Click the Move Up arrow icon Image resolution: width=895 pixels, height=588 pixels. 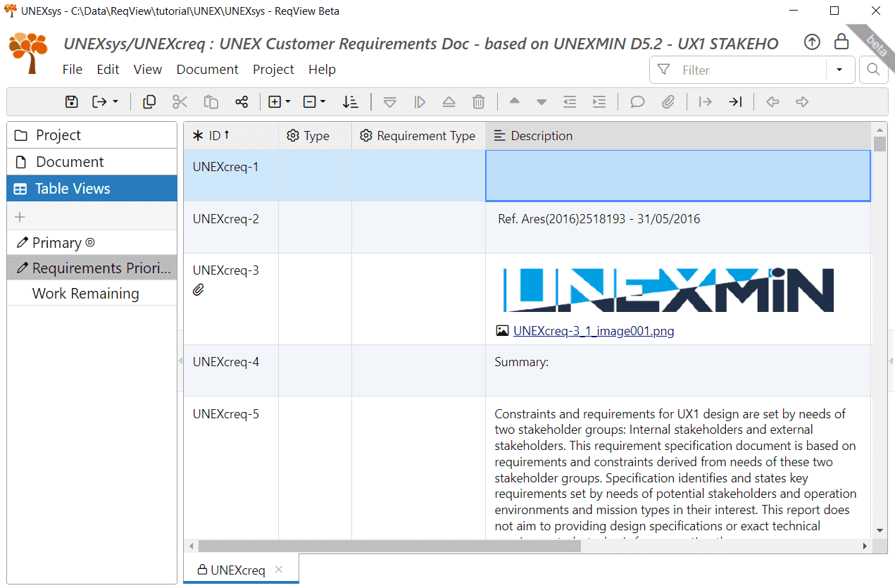click(x=515, y=102)
